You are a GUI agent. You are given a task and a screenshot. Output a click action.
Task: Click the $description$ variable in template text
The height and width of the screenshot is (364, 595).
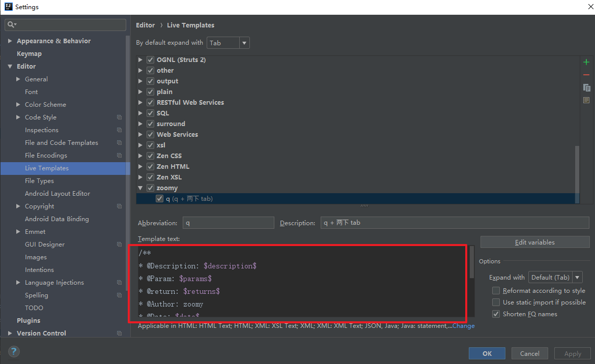click(230, 266)
